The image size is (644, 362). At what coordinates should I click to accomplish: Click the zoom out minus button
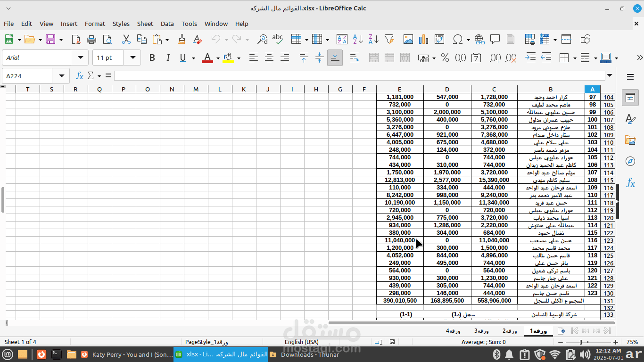tap(561, 342)
